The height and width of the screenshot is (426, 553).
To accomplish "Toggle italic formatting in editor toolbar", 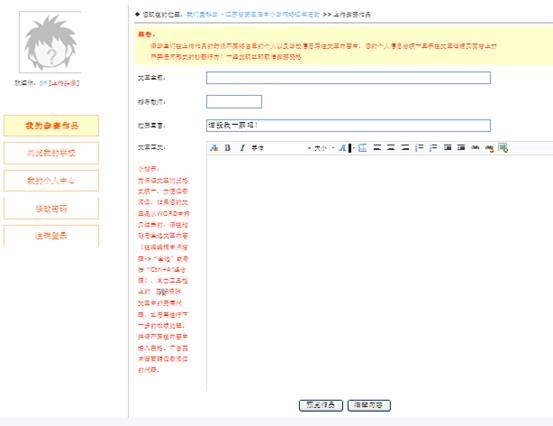I will pos(242,148).
